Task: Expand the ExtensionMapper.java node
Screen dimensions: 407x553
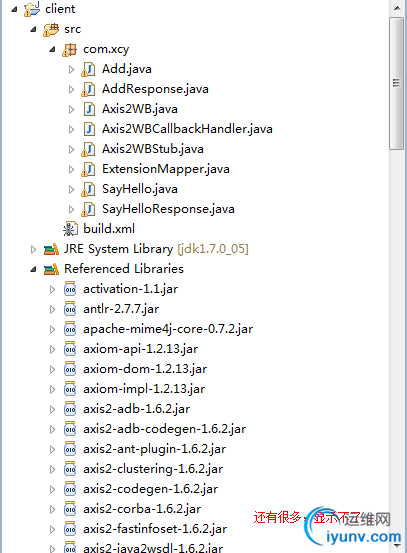Action: (71, 170)
